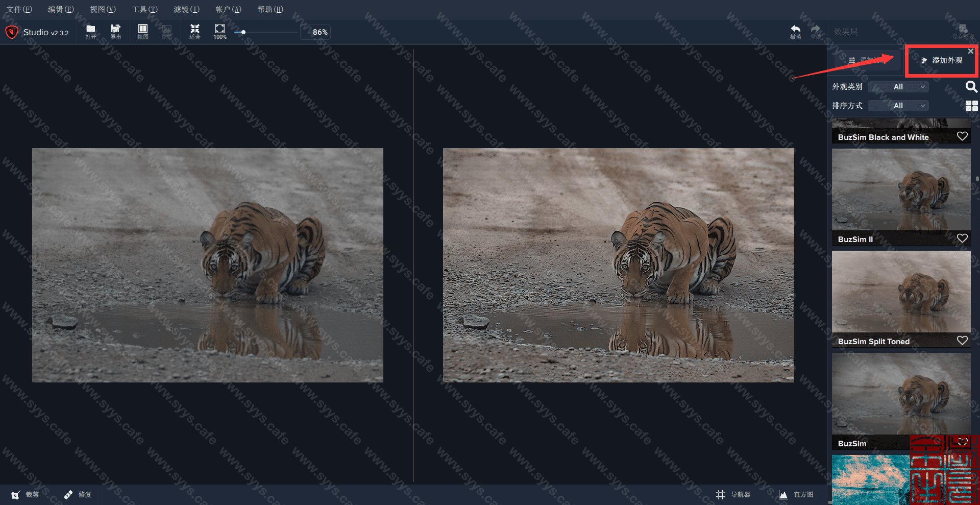
Task: Select the BuzSim Split Toned thumbnail
Action: click(x=901, y=292)
